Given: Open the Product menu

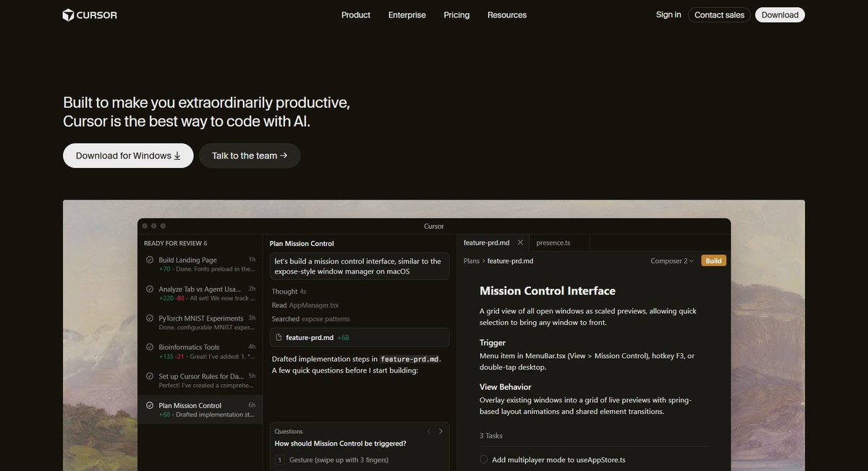Looking at the screenshot, I should pos(356,14).
